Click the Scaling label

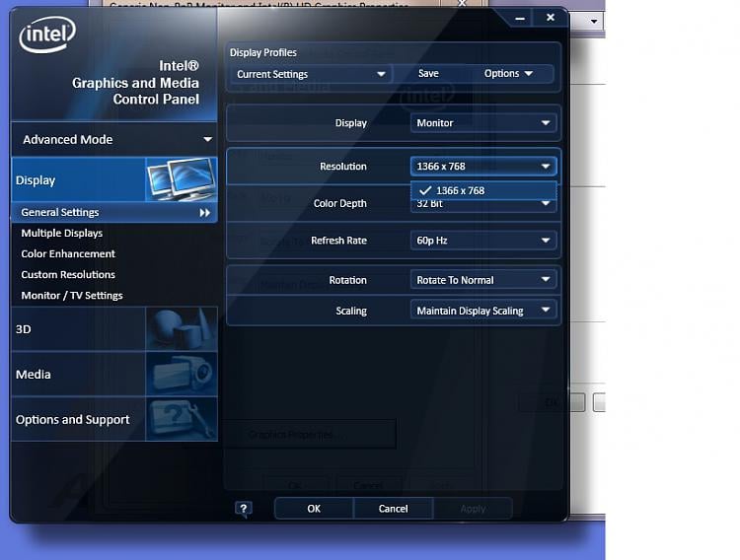[351, 311]
